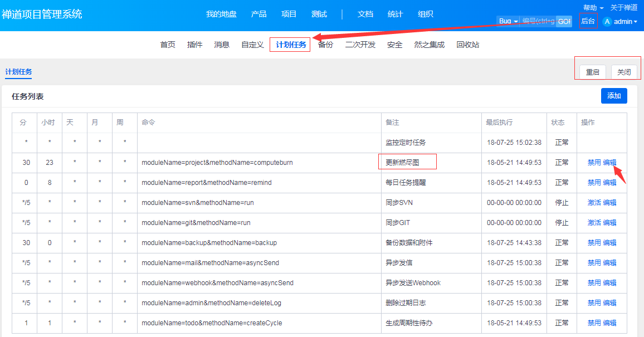This screenshot has width=644, height=337.
Task: Switch to the 备份 tab
Action: (x=326, y=45)
